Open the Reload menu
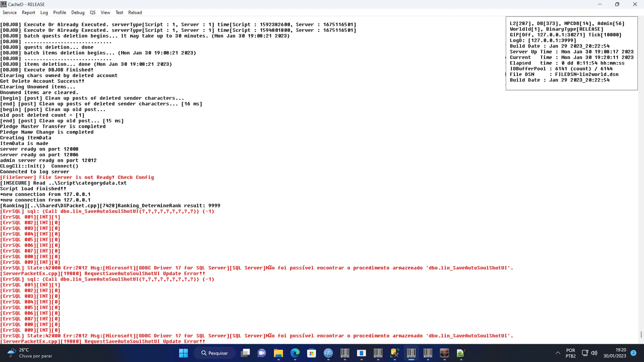Viewport: 644px width, 362px height. click(135, 13)
